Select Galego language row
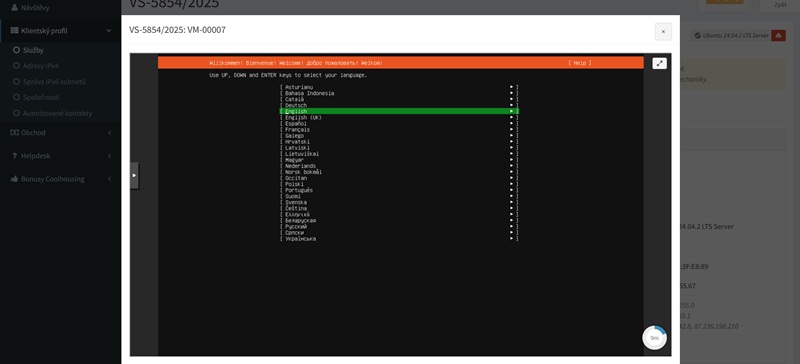This screenshot has height=364, width=800. pyautogui.click(x=399, y=136)
